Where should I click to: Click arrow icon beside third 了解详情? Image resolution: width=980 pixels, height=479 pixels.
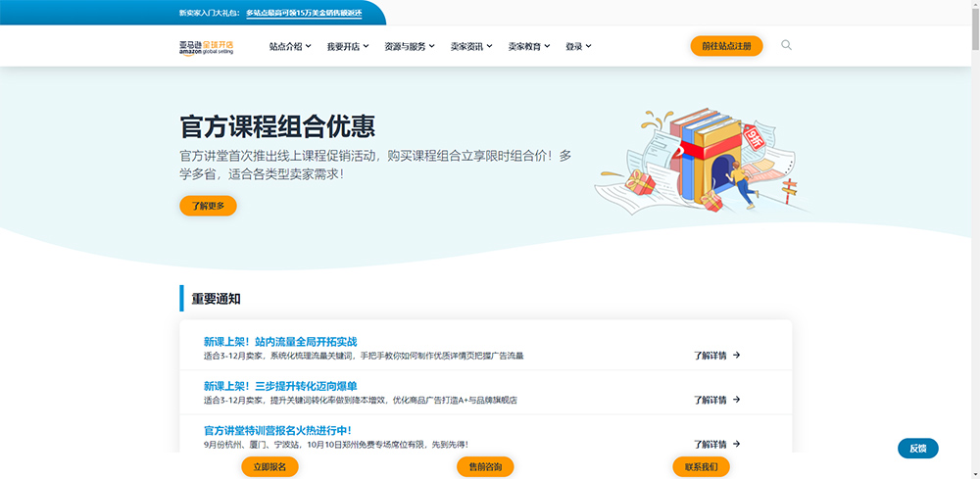tap(737, 444)
